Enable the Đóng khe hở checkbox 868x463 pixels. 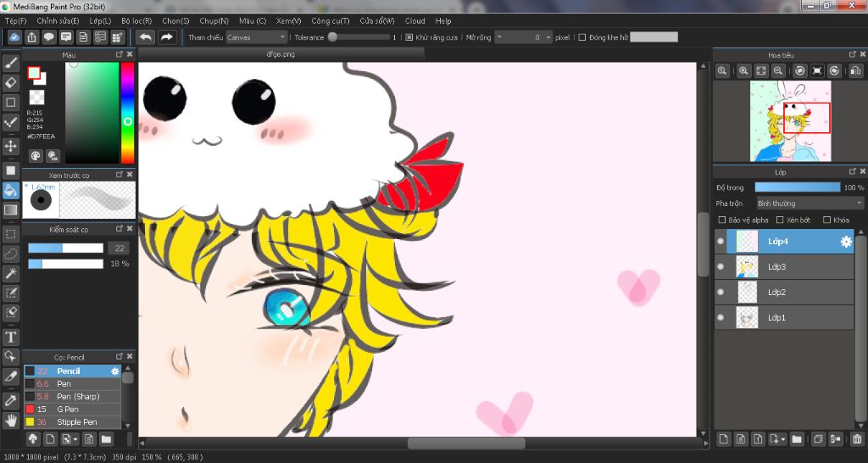click(x=581, y=37)
